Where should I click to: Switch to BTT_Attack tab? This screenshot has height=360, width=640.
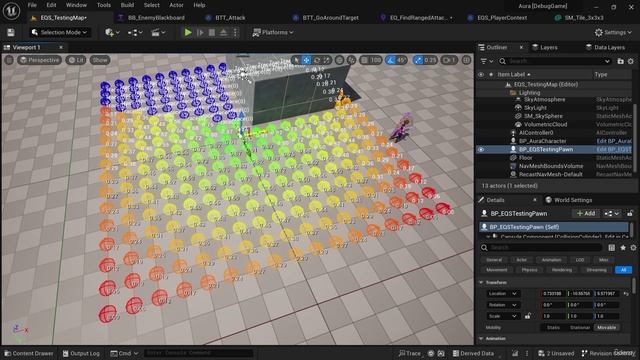(x=230, y=18)
